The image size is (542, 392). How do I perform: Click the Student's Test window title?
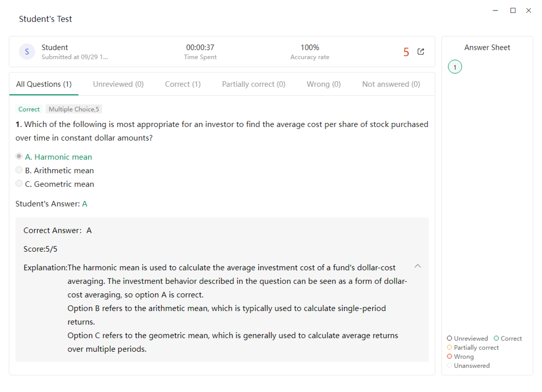[x=45, y=19]
